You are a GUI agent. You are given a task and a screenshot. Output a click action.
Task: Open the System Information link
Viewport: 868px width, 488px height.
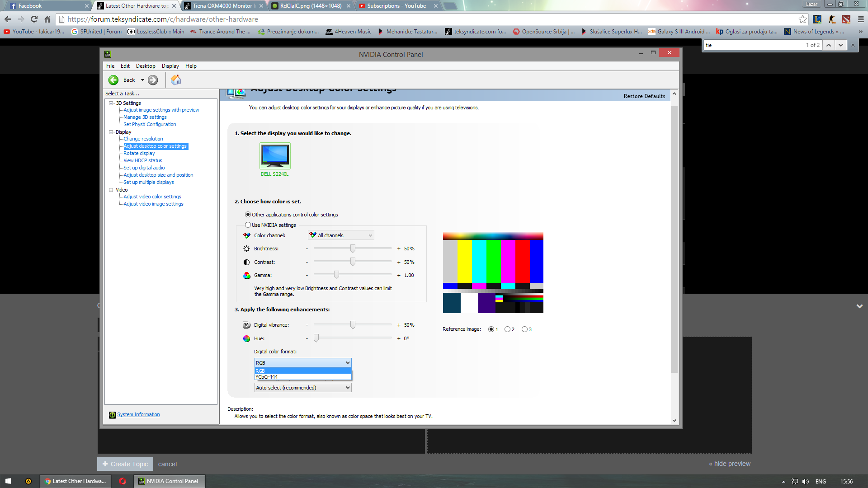[138, 415]
